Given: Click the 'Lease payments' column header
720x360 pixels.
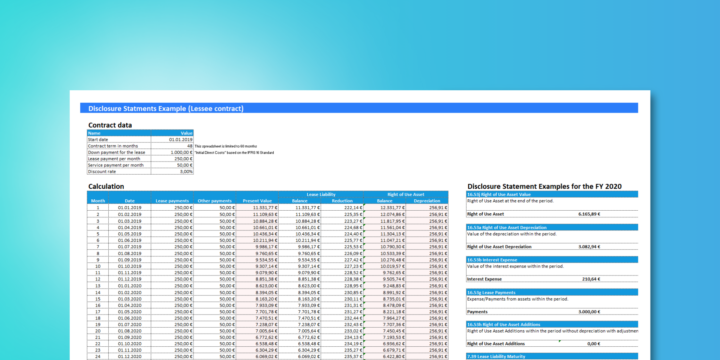Looking at the screenshot, I should [x=172, y=201].
